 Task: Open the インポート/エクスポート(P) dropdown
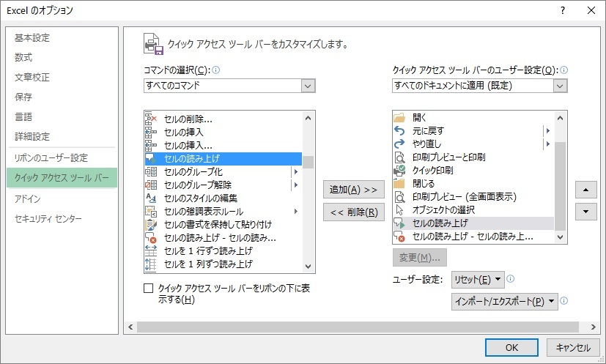pyautogui.click(x=505, y=302)
